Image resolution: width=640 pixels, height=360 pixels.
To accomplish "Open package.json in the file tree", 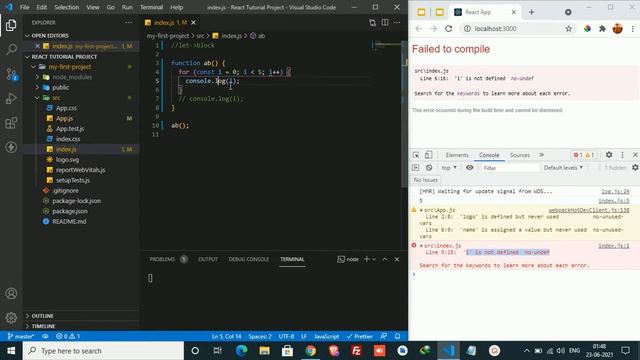I will pyautogui.click(x=70, y=211).
